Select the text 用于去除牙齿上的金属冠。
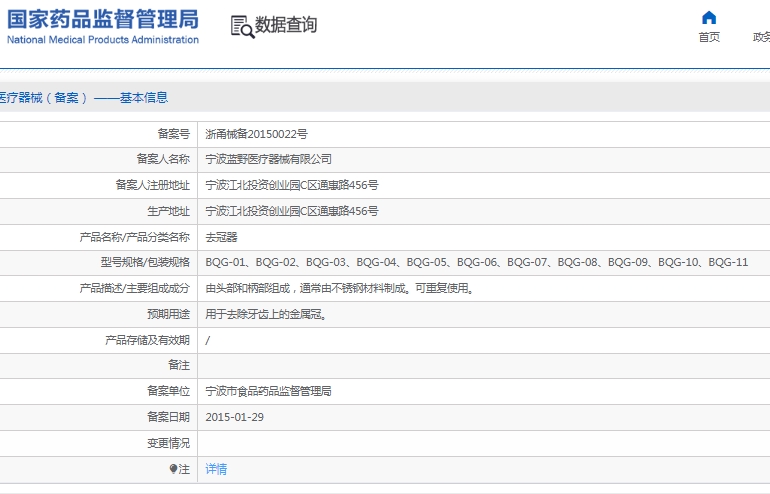The height and width of the screenshot is (494, 770). pos(267,314)
